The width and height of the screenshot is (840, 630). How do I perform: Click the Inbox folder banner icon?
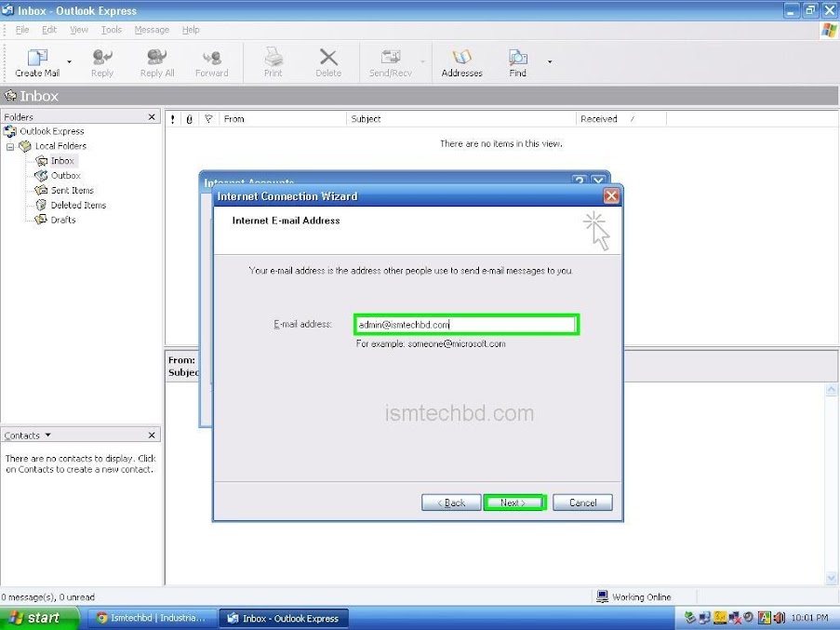coord(10,95)
